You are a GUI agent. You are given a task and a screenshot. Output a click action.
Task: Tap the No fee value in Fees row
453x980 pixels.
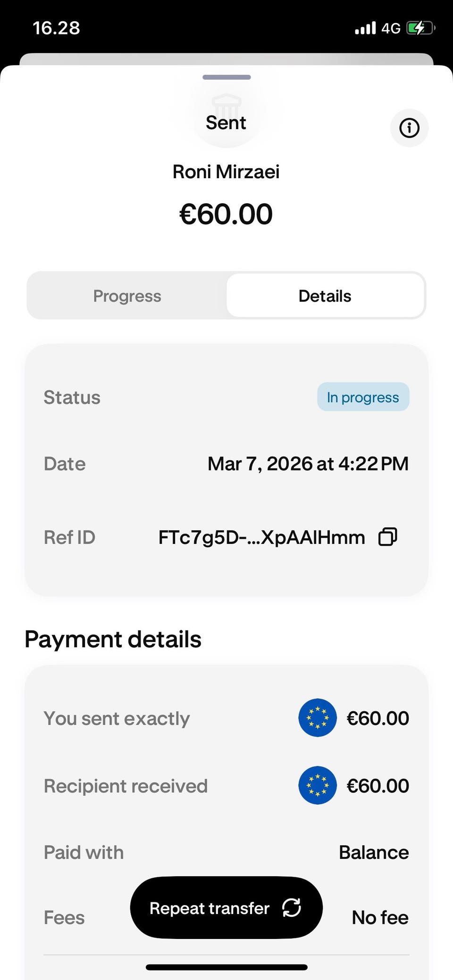pyautogui.click(x=380, y=918)
